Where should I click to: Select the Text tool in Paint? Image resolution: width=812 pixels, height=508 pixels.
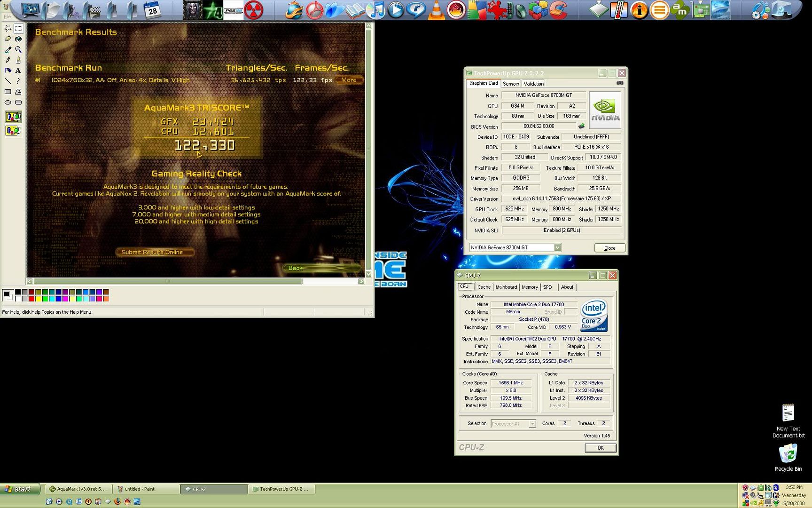18,71
